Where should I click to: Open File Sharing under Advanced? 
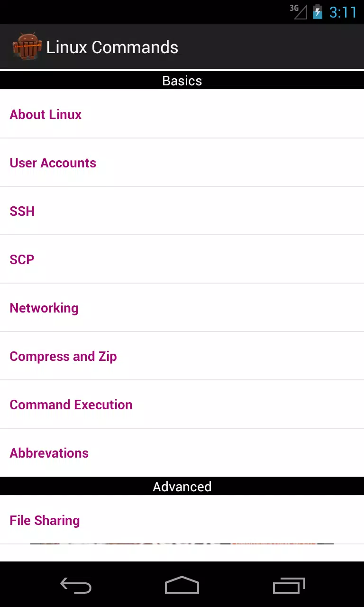(x=182, y=520)
